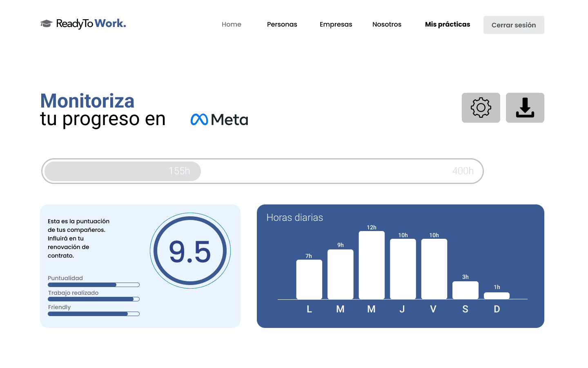Select the Friday bar above the V label
Image resolution: width=588 pixels, height=368 pixels.
[x=434, y=269]
